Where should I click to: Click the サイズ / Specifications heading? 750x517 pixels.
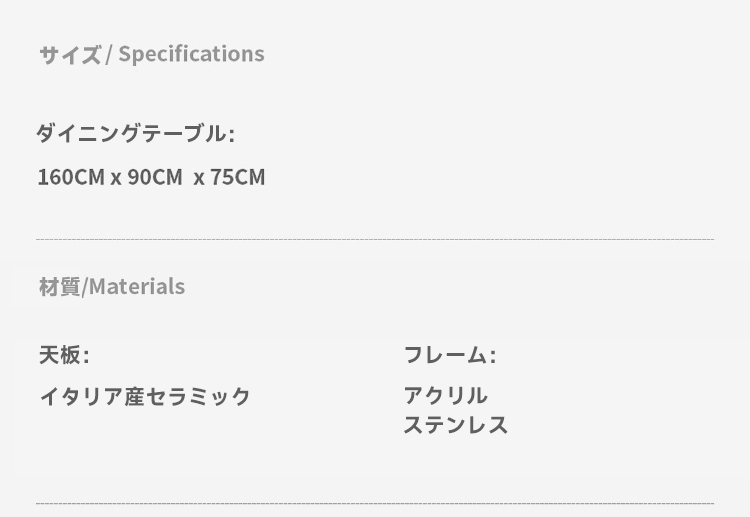(x=152, y=54)
